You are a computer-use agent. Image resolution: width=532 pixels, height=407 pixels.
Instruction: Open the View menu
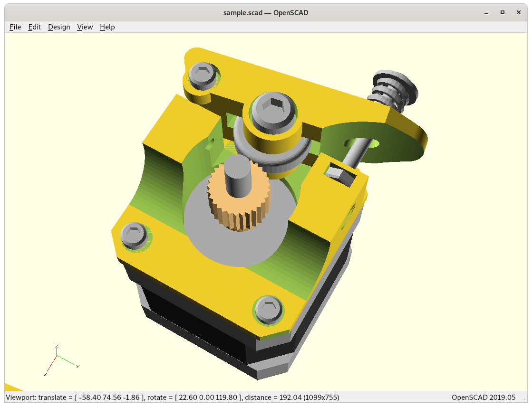(85, 27)
